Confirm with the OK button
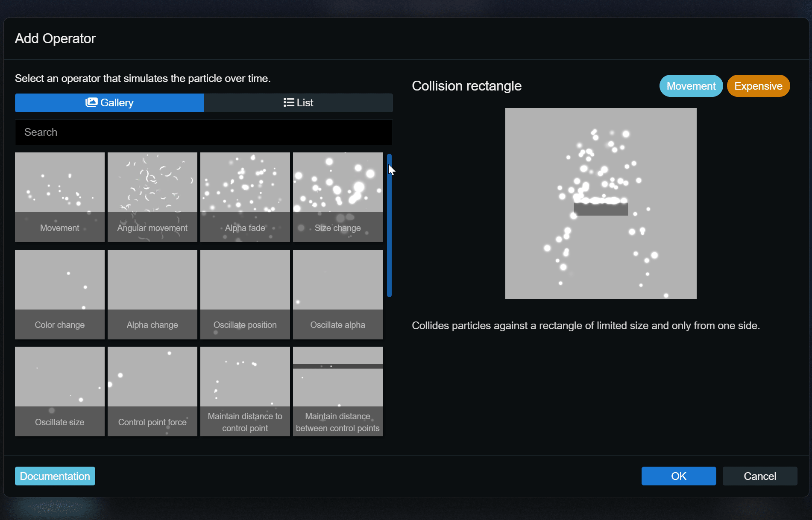This screenshot has height=520, width=812. (x=678, y=476)
